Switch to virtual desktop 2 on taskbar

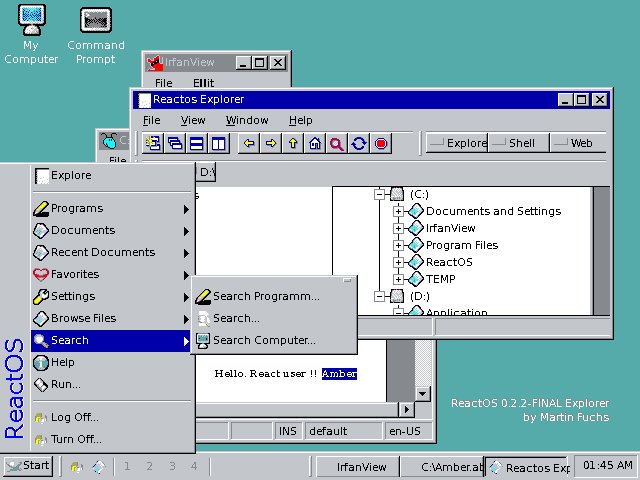pyautogui.click(x=149, y=466)
